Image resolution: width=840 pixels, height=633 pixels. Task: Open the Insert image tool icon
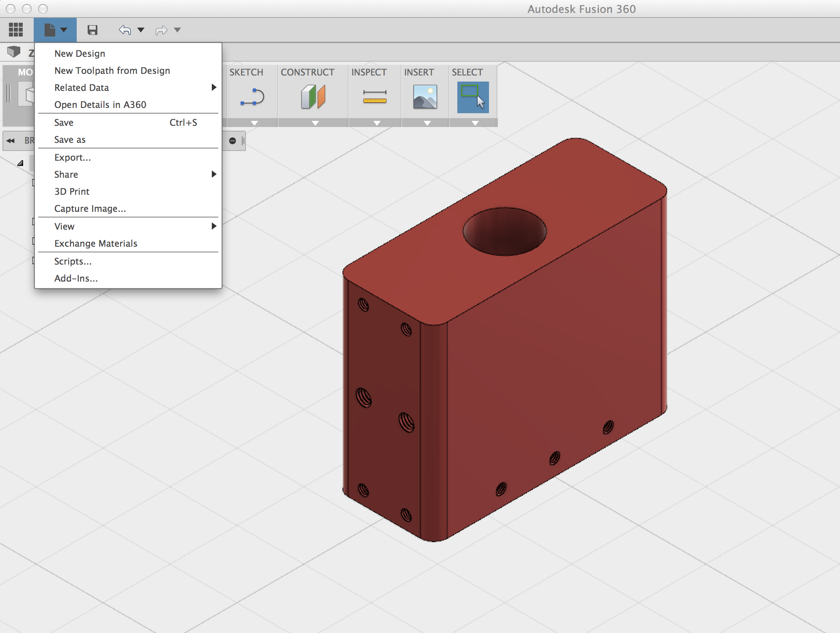tap(424, 97)
